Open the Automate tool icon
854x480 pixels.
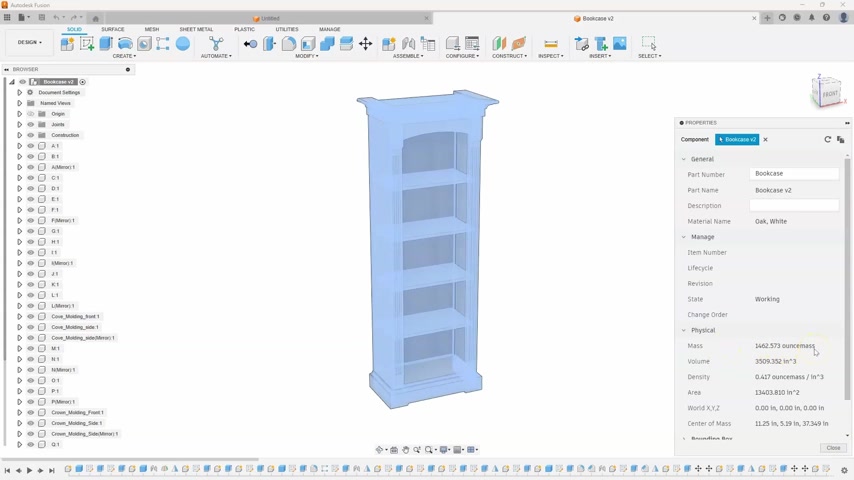point(216,44)
